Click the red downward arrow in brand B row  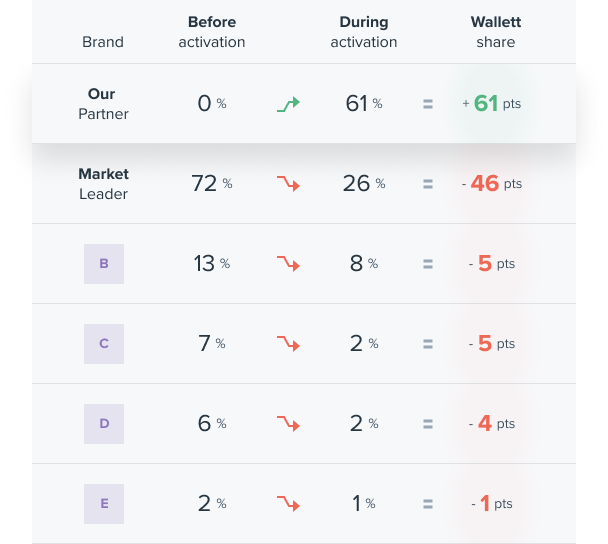288,264
